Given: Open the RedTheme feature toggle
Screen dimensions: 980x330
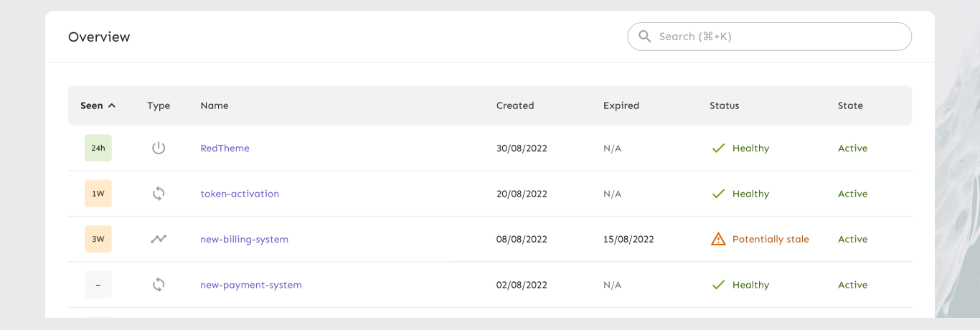Looking at the screenshot, I should tap(225, 148).
